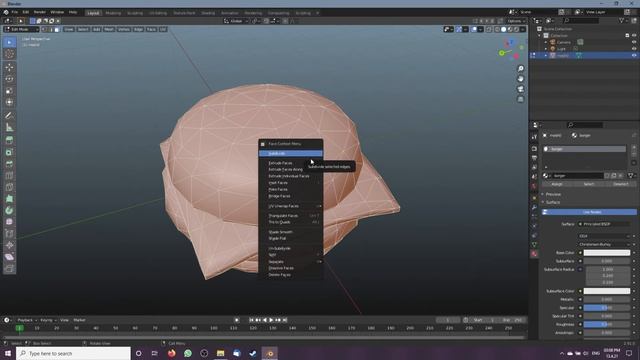Open the Material properties tab icon

[x=534, y=253]
